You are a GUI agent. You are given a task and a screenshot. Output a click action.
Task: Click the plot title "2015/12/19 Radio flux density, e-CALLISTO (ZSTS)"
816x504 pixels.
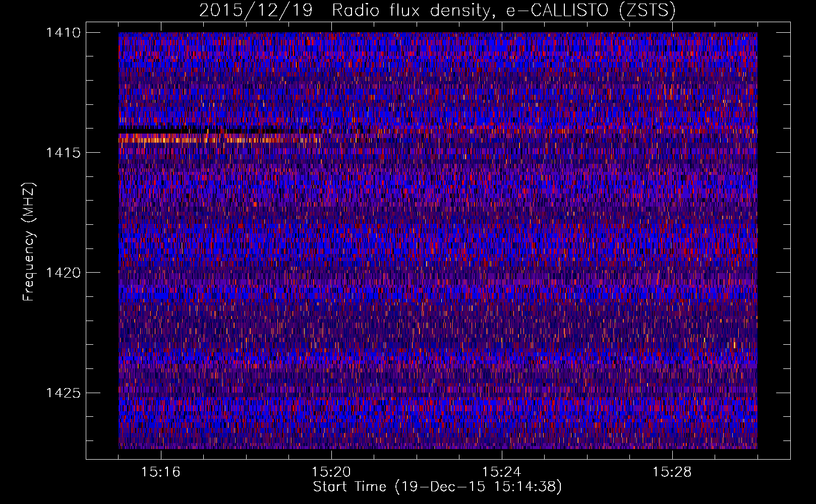click(437, 10)
